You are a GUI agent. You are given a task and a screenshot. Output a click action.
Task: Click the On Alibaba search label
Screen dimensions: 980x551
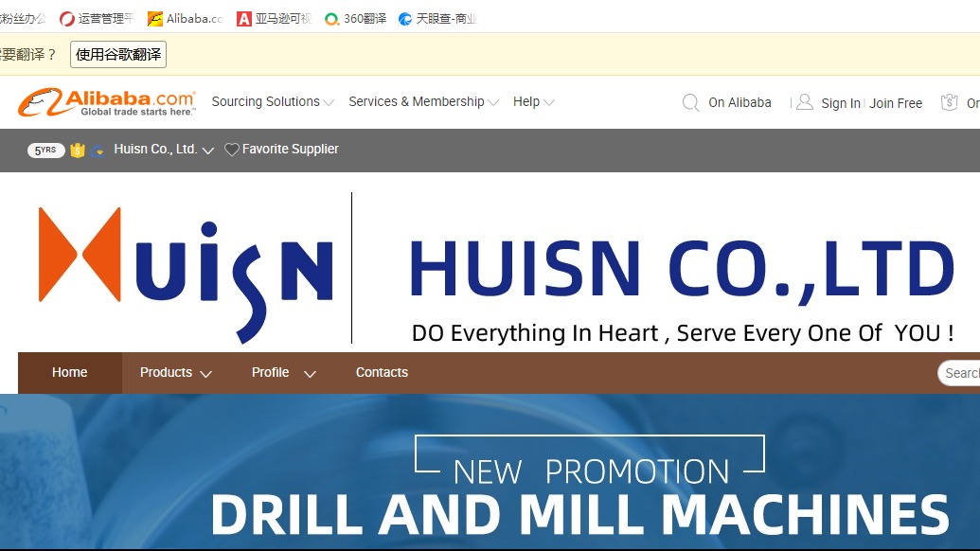tap(739, 102)
